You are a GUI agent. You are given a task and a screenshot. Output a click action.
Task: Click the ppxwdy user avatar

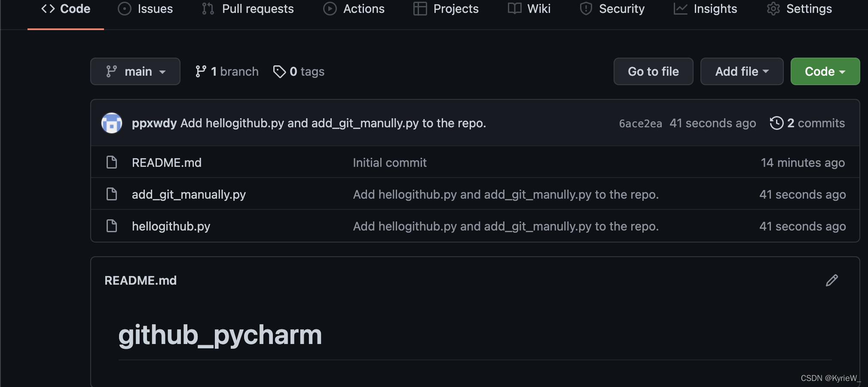point(112,123)
